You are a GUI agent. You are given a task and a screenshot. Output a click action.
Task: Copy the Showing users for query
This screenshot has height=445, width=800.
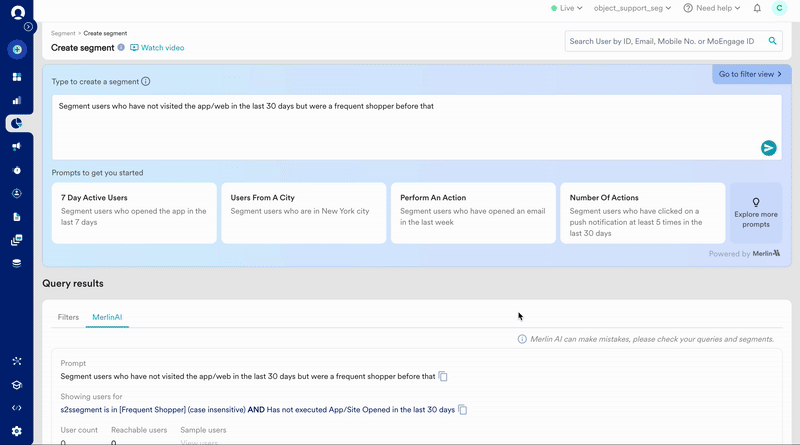pos(462,410)
